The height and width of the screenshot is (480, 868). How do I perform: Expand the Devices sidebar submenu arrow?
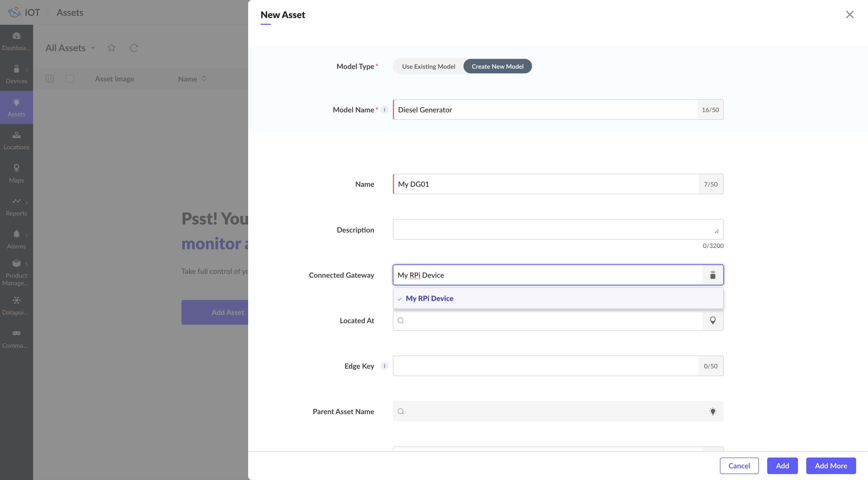(27, 70)
